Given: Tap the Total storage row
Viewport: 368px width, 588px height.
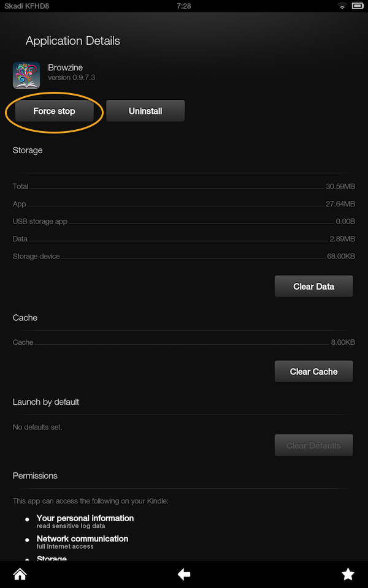Looking at the screenshot, I should point(184,186).
